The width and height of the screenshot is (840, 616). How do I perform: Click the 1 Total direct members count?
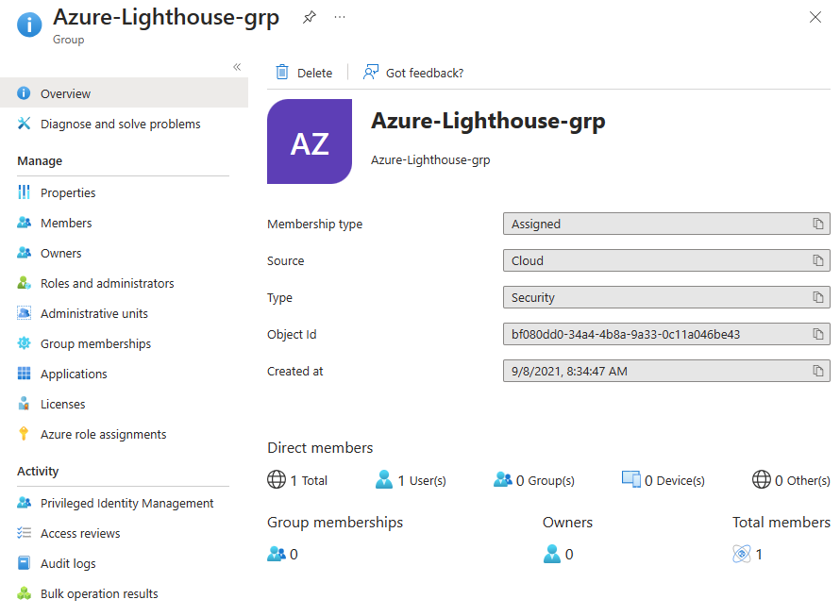pyautogui.click(x=297, y=480)
